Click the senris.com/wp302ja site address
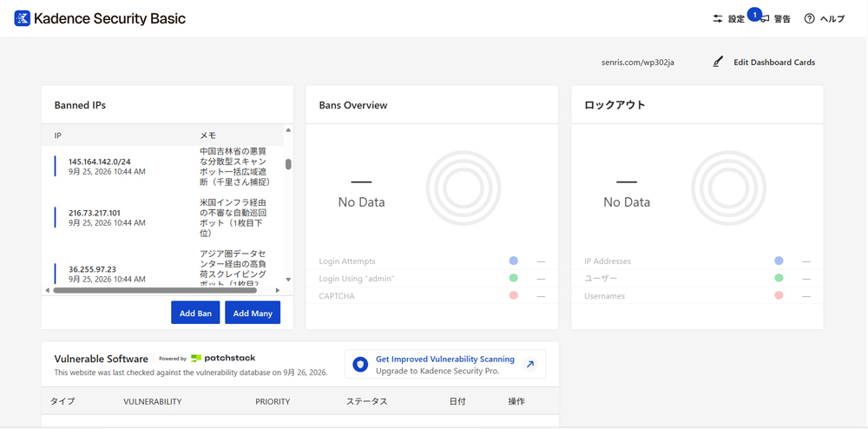This screenshot has width=868, height=429. point(638,63)
